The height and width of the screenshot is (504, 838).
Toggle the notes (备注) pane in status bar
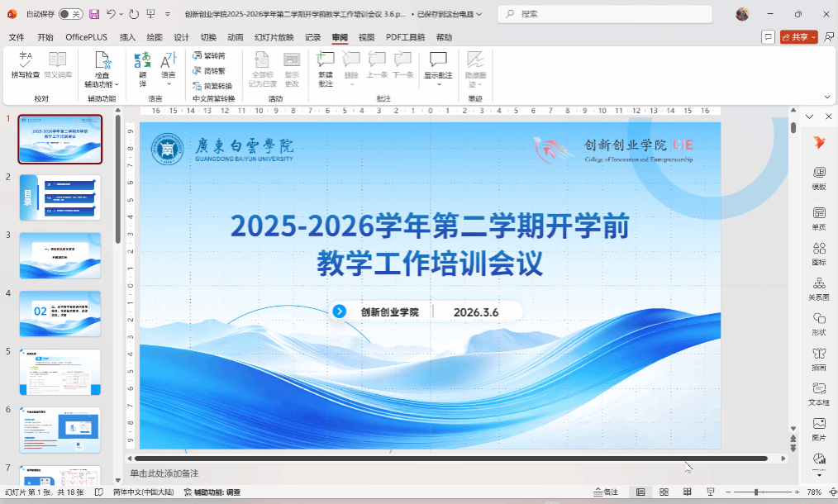(606, 492)
